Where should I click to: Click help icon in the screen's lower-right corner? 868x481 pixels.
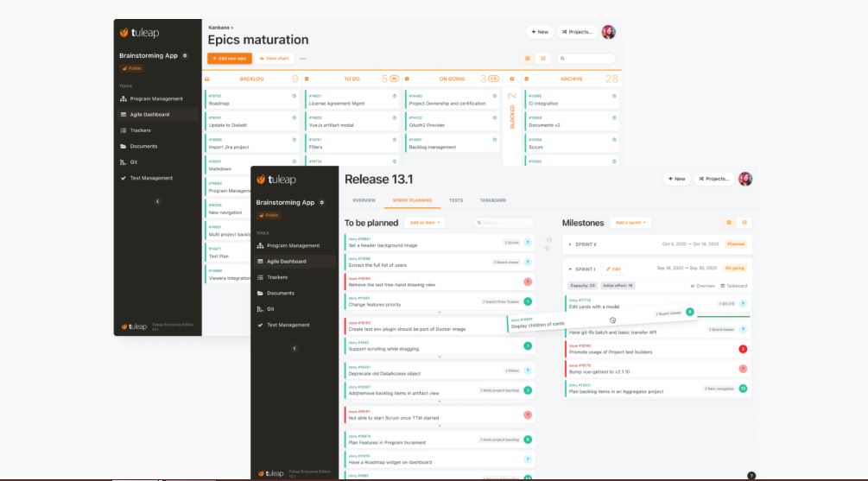tap(751, 476)
